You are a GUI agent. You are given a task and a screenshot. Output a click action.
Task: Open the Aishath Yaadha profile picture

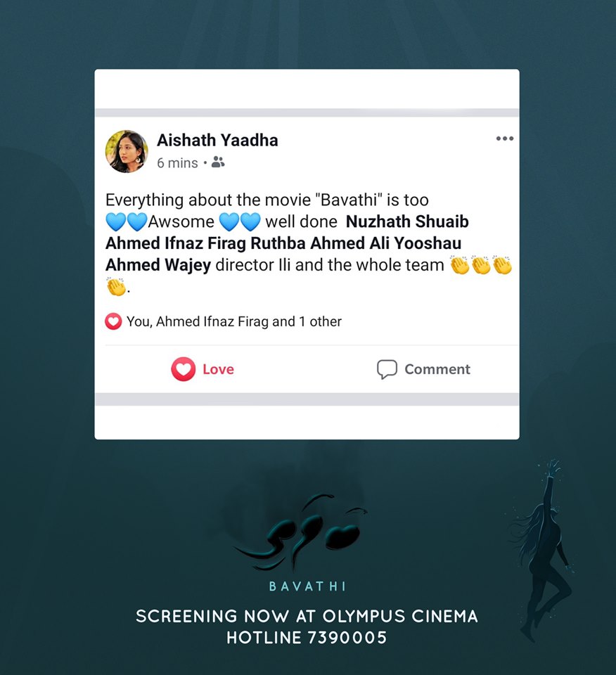(x=127, y=152)
